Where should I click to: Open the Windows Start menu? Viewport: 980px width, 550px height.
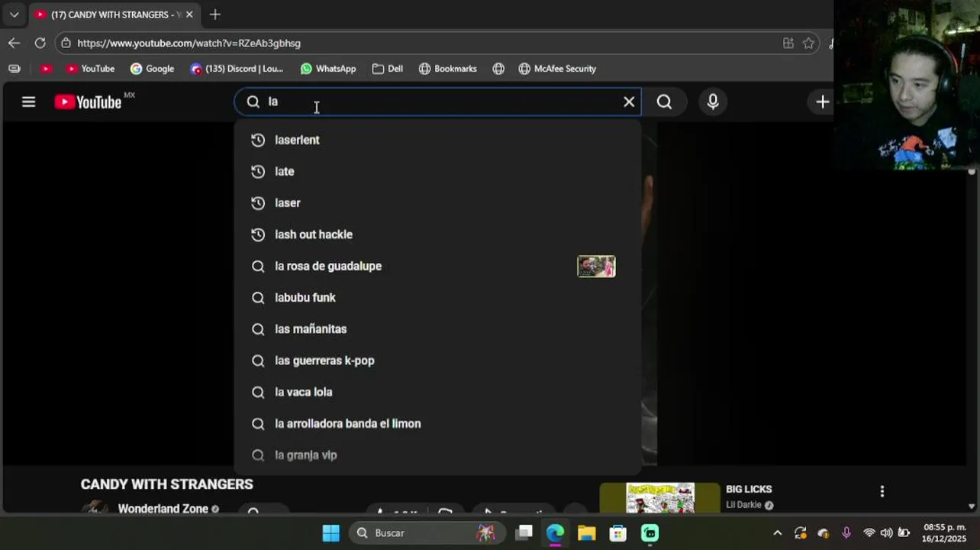pyautogui.click(x=330, y=533)
